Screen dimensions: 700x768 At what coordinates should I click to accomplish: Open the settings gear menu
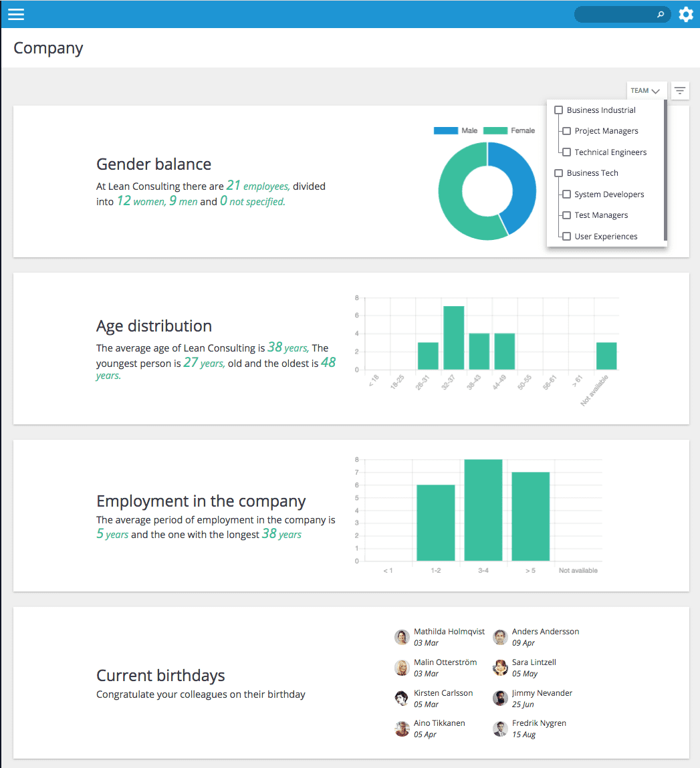pos(686,14)
